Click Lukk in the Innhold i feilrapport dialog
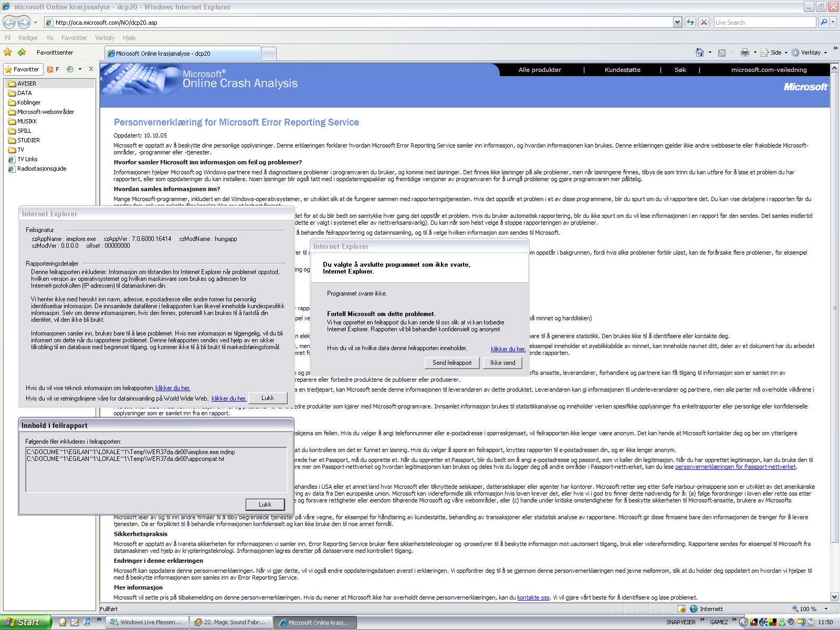Viewport: 840px width, 630px height. click(x=265, y=505)
